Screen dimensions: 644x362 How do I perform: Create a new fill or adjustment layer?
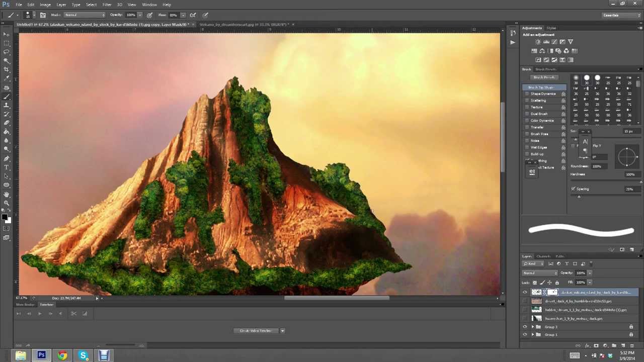pos(605,345)
